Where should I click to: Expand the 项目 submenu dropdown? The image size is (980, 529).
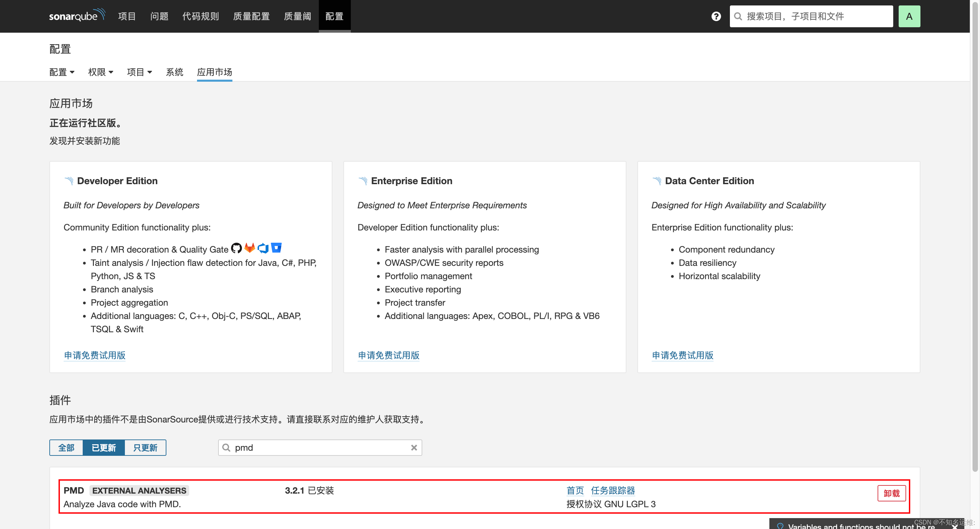click(x=139, y=72)
